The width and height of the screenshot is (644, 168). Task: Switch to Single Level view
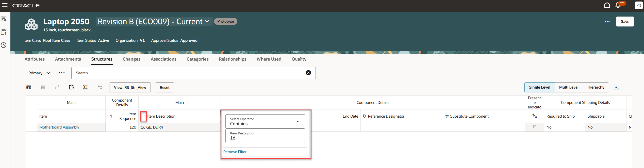[539, 87]
